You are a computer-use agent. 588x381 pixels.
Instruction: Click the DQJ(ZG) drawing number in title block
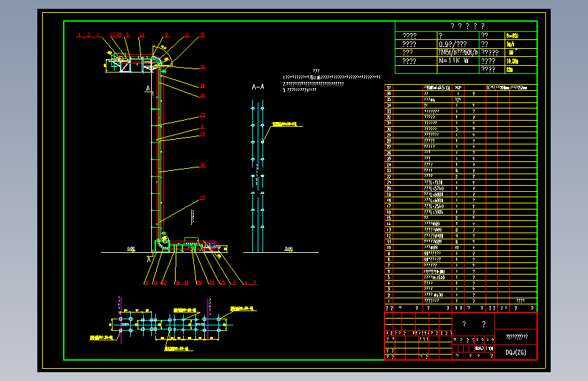coord(515,352)
